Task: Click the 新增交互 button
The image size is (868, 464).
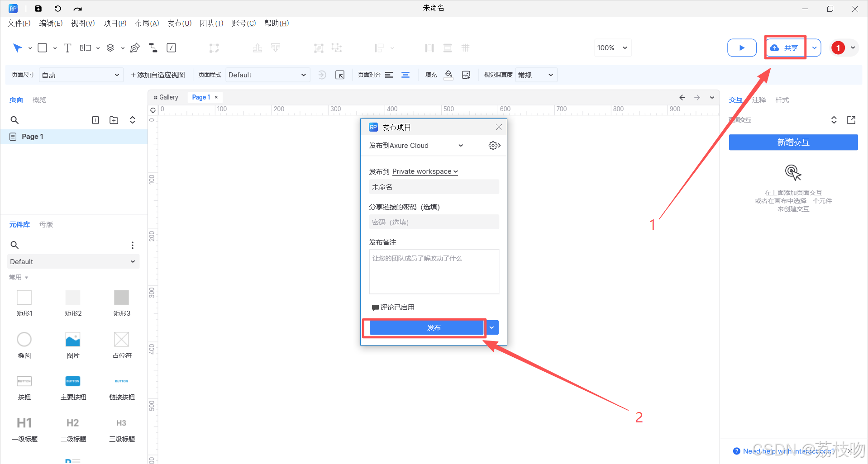Action: 793,142
